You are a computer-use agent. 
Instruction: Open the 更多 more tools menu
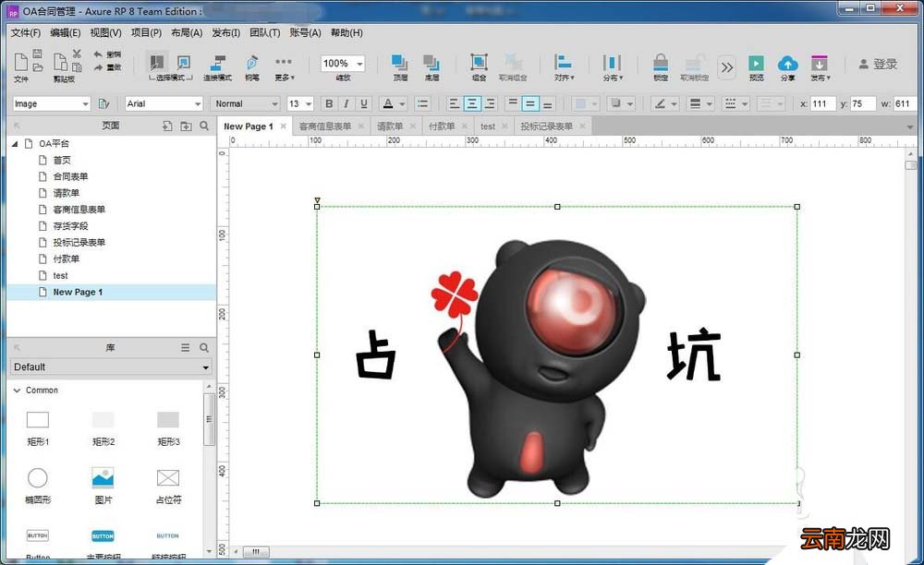coord(284,67)
